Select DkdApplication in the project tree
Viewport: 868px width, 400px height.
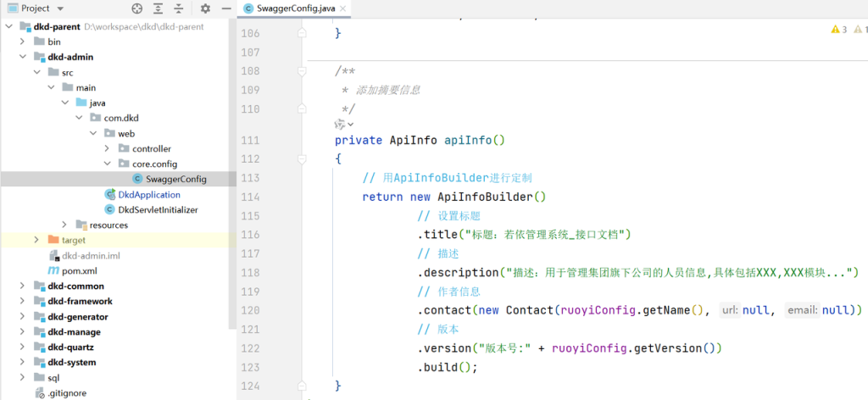[x=148, y=194]
